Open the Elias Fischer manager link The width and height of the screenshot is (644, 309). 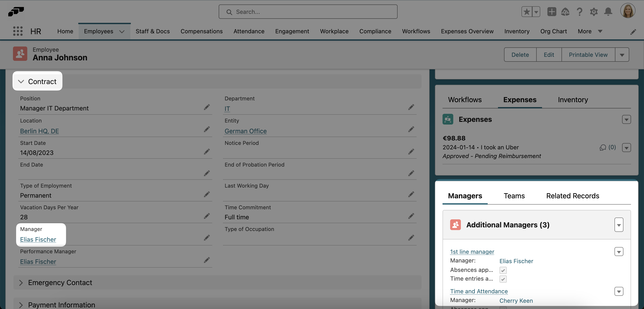tap(38, 239)
